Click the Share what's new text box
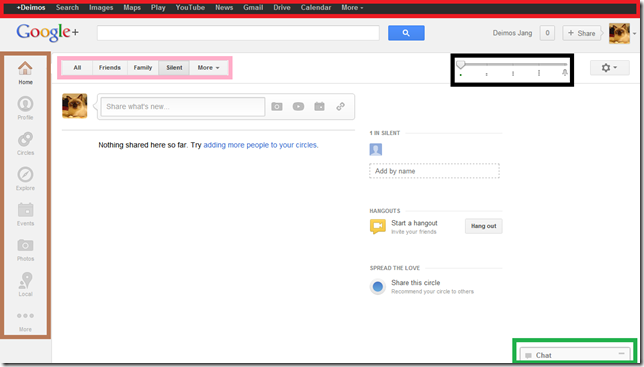The width and height of the screenshot is (644, 367). click(183, 107)
